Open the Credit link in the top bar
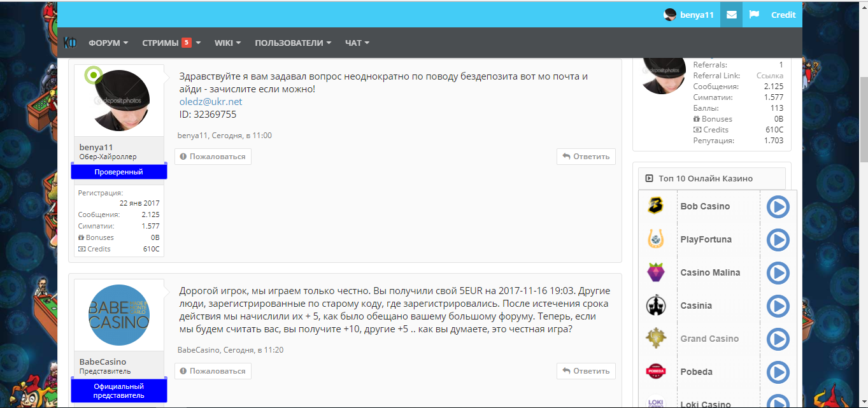The height and width of the screenshot is (408, 868). 783,15
